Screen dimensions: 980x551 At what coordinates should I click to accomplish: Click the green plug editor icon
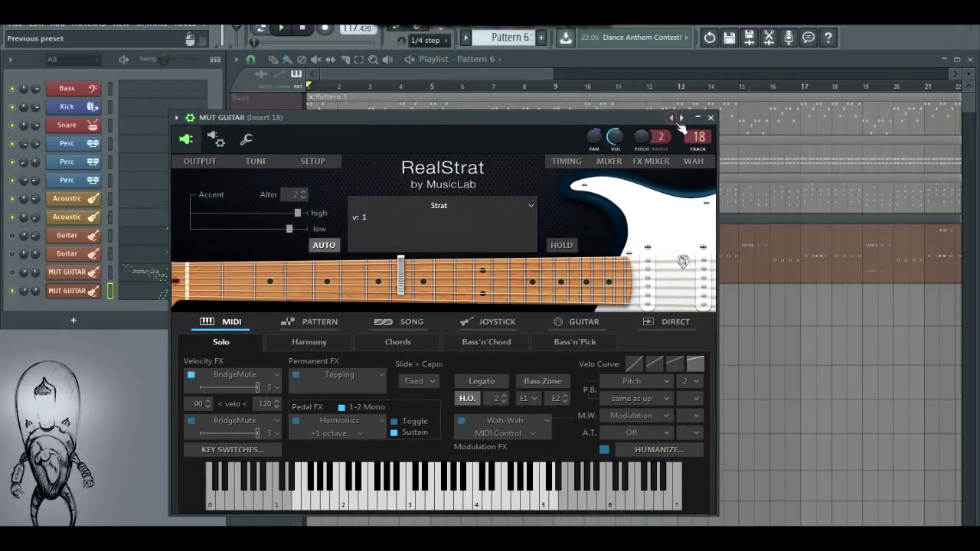pos(185,139)
